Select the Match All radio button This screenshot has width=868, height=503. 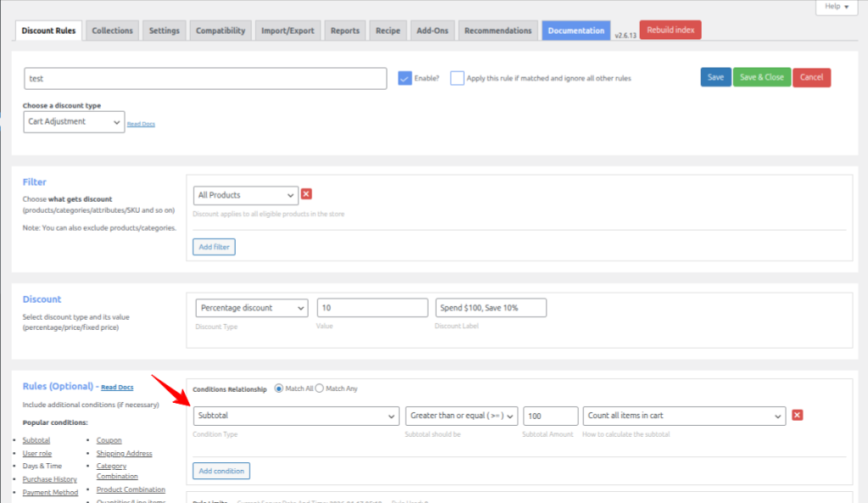(x=279, y=388)
